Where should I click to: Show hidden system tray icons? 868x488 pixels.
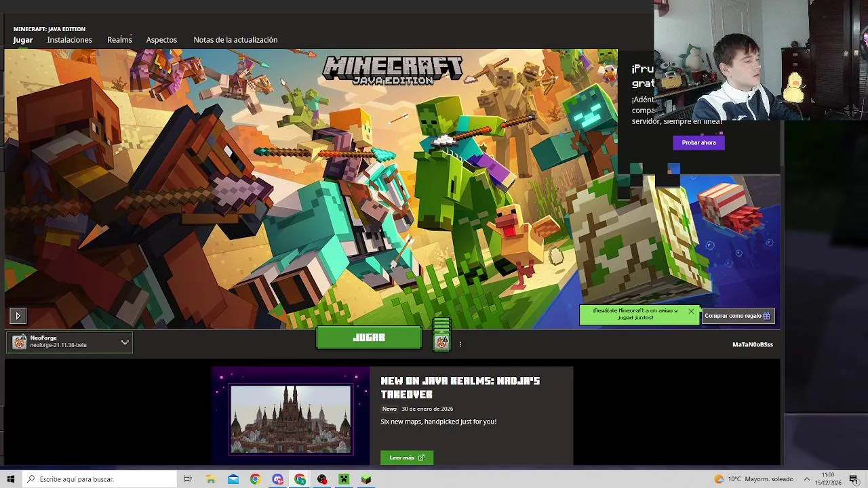[807, 479]
